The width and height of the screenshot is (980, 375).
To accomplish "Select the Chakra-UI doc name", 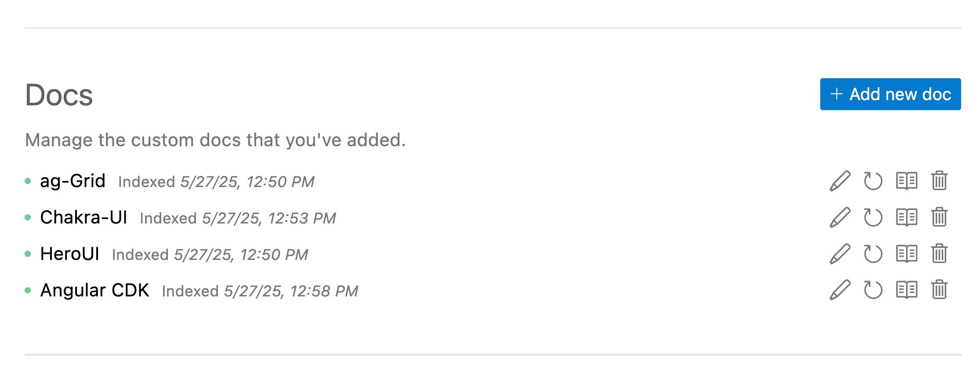I will click(83, 217).
